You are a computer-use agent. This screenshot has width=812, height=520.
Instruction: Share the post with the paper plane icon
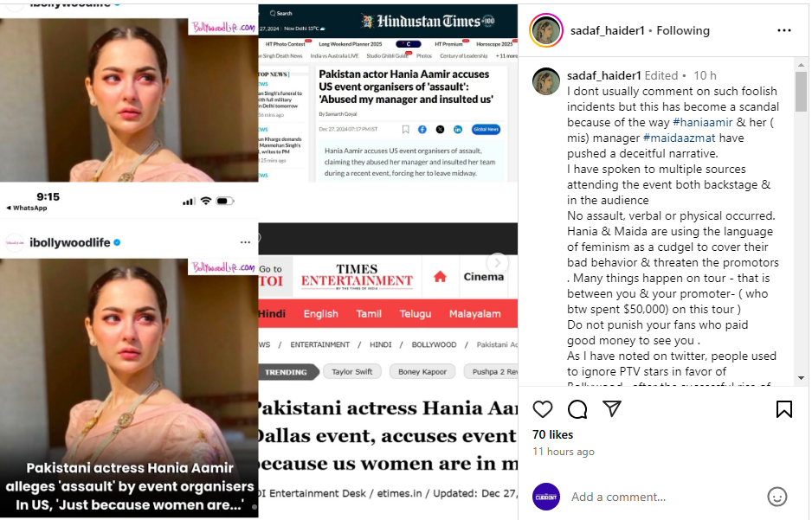click(x=612, y=408)
